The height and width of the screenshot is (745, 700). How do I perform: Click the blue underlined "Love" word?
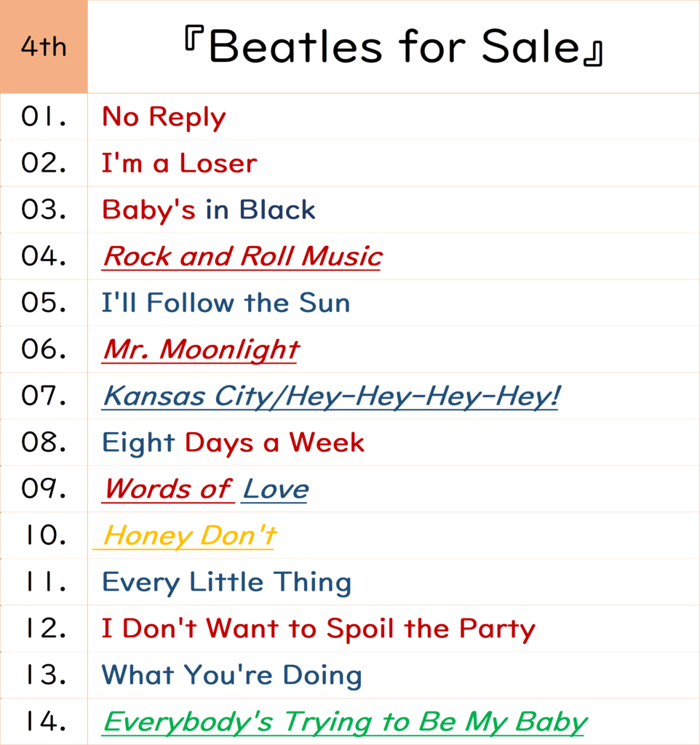pyautogui.click(x=275, y=490)
